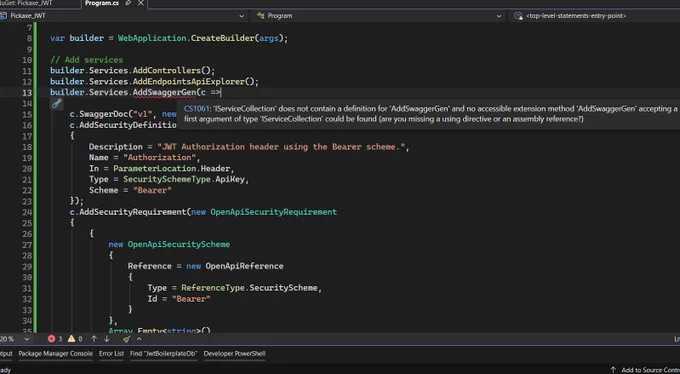Click the member icon beside top-level-statements-entry-point
The width and height of the screenshot is (680, 374).
click(x=518, y=16)
